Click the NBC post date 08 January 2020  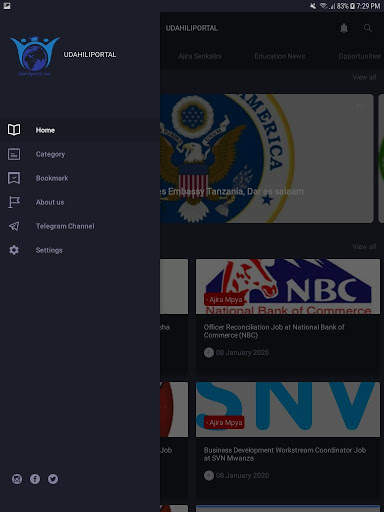(x=242, y=352)
